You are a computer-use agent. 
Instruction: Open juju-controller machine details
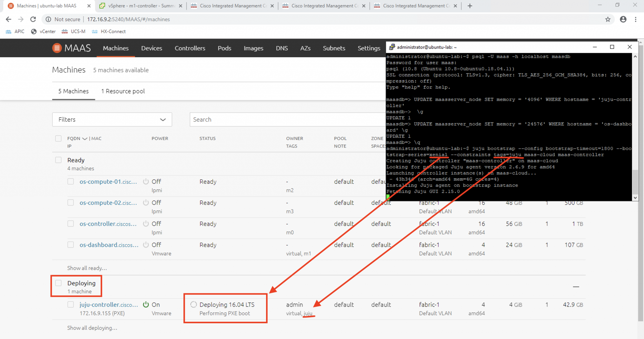(x=108, y=304)
